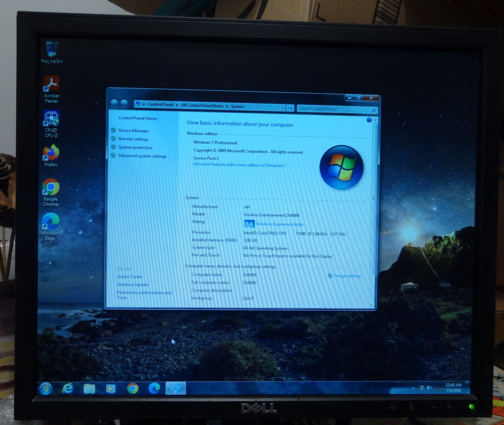Click the Service Pack 1 text

(x=206, y=158)
